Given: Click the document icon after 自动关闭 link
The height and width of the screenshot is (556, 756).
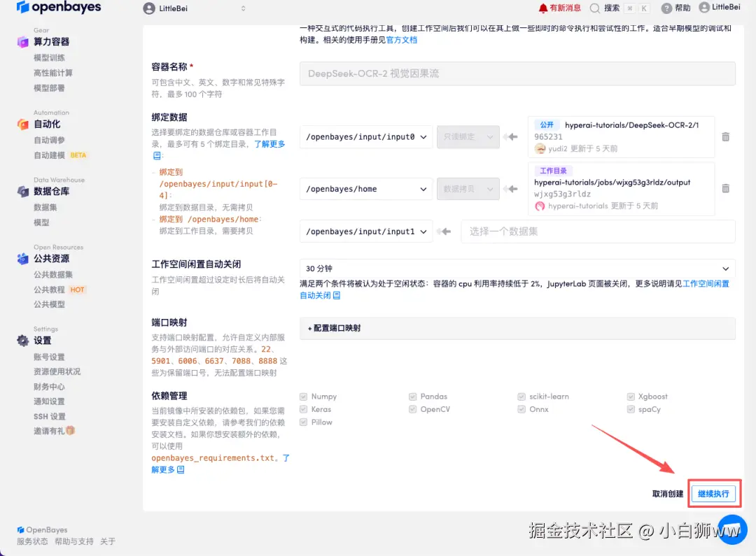Looking at the screenshot, I should (x=337, y=295).
